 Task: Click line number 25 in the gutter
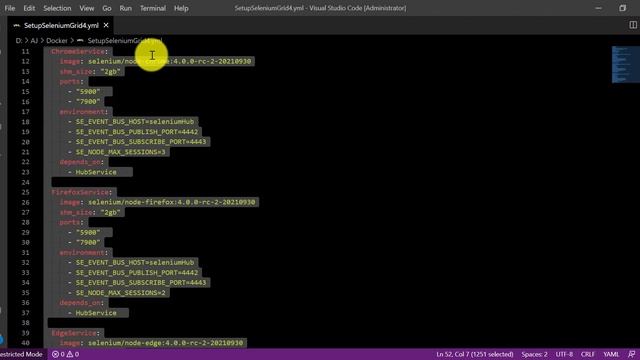pos(25,192)
